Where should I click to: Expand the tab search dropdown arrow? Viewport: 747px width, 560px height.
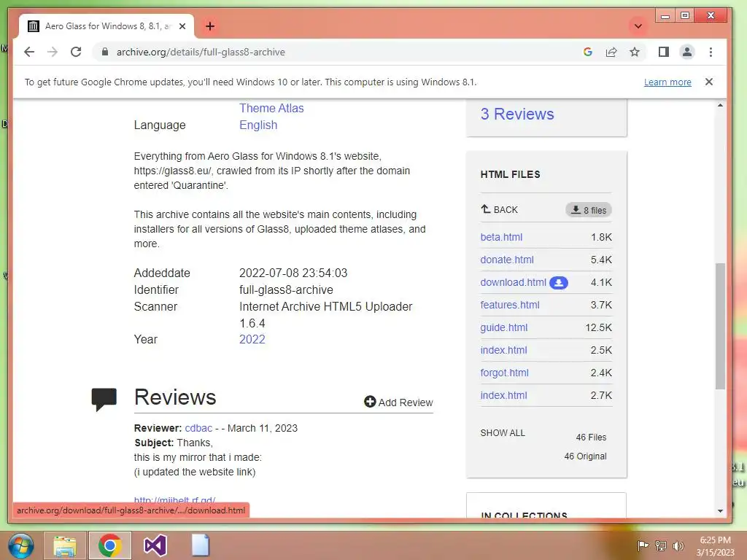pyautogui.click(x=638, y=26)
